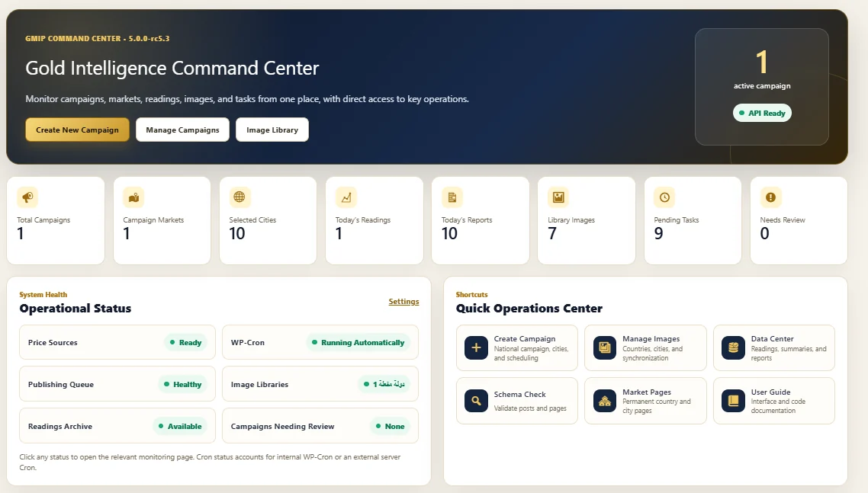Viewport: 868px width, 493px height.
Task: Open the Today's Readings stat card
Action: pyautogui.click(x=375, y=220)
